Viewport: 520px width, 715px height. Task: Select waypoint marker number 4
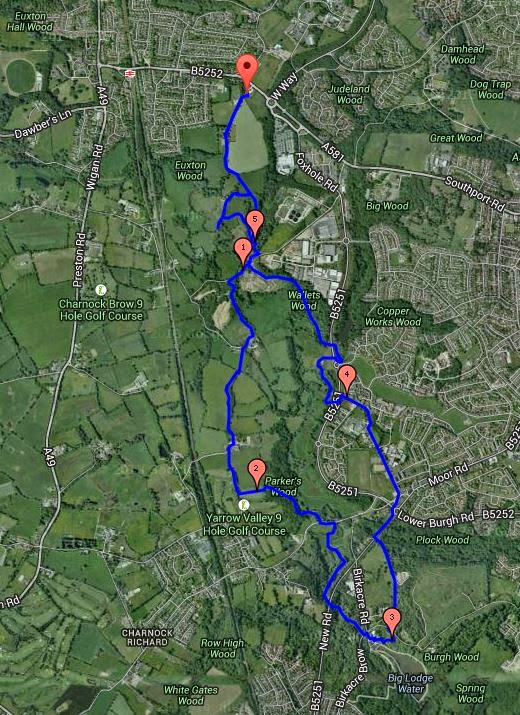pyautogui.click(x=347, y=378)
